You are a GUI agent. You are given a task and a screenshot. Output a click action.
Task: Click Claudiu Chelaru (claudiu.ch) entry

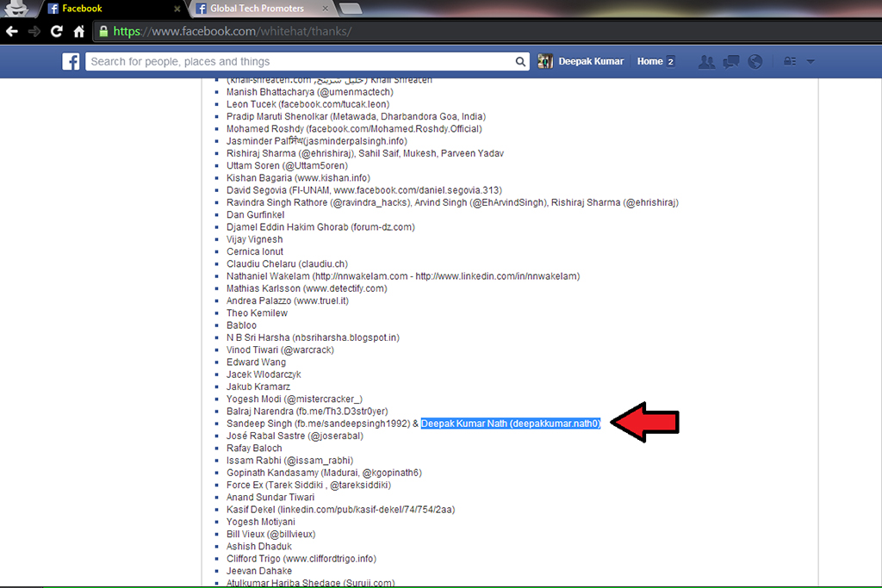coord(287,263)
